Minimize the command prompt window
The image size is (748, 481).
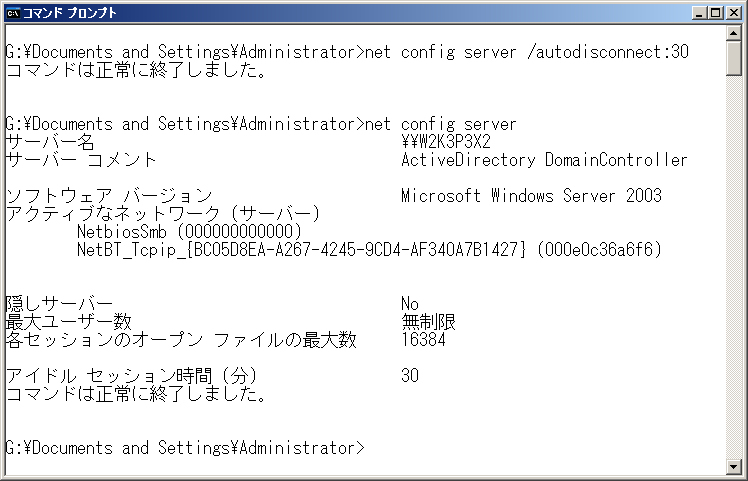(x=700, y=13)
